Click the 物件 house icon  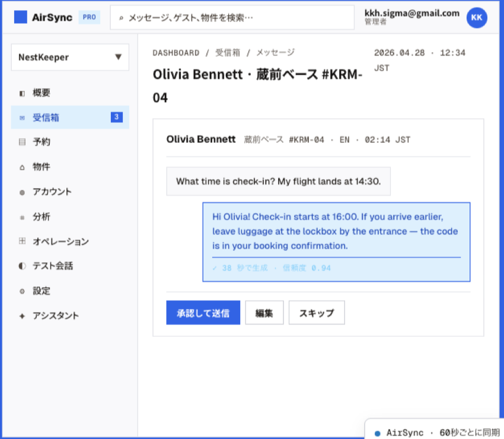[22, 167]
